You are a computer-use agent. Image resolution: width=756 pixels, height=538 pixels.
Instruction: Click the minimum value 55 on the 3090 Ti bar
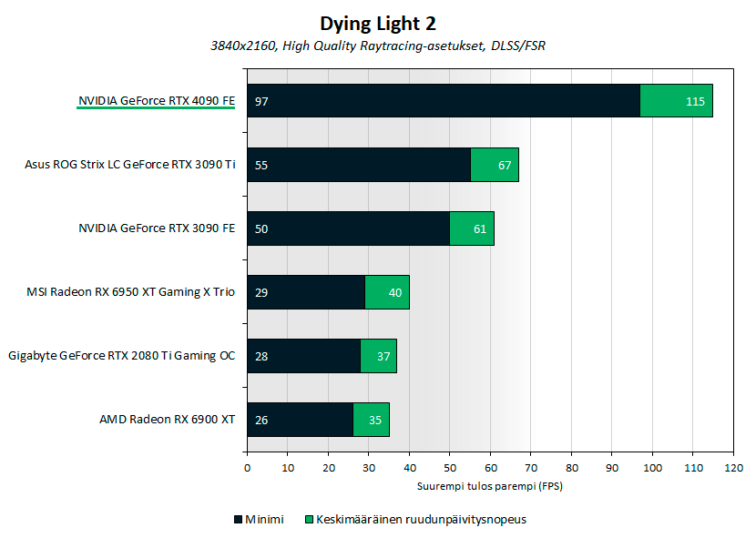(261, 166)
